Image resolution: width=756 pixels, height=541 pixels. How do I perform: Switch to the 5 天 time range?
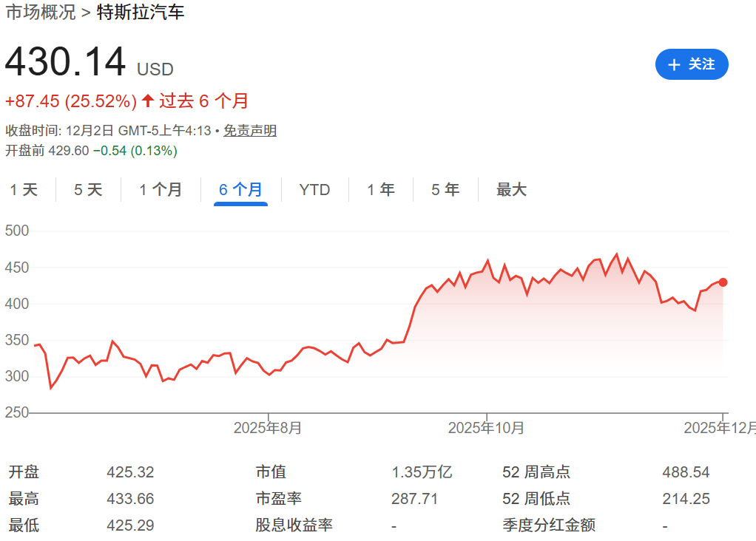point(88,189)
